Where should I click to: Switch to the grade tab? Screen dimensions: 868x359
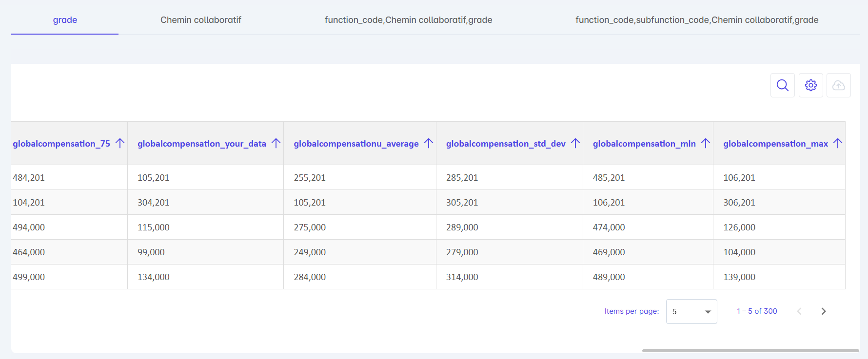pyautogui.click(x=65, y=20)
